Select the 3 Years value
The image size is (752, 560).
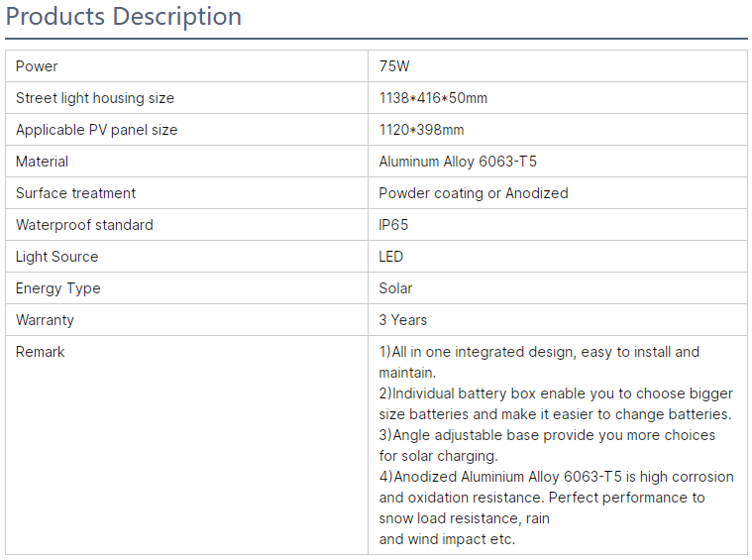tap(403, 320)
